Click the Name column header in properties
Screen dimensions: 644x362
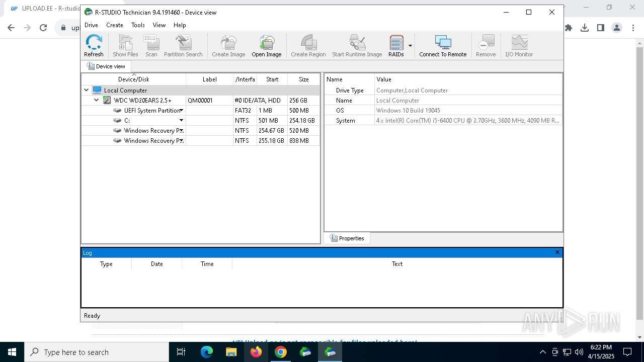[350, 79]
